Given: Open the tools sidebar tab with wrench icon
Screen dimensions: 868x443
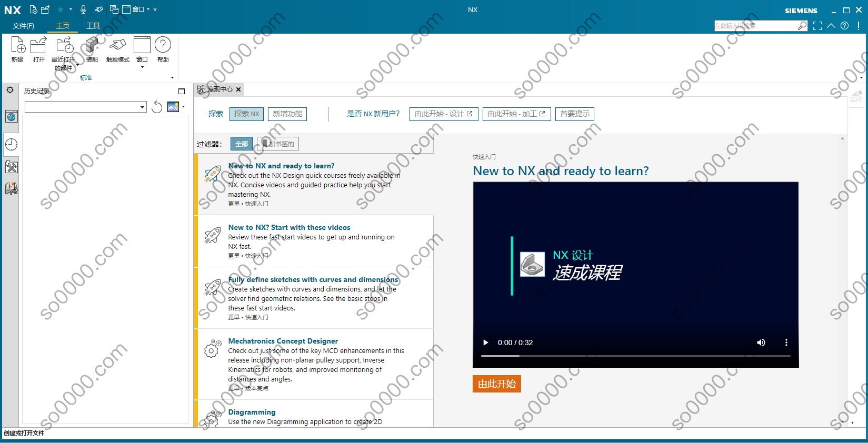Looking at the screenshot, I should tap(12, 167).
